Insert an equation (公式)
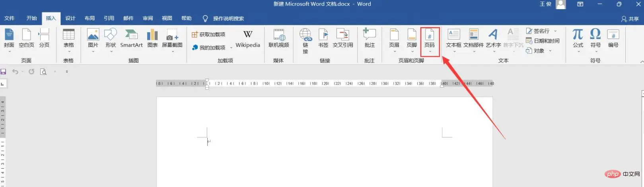 point(578,40)
